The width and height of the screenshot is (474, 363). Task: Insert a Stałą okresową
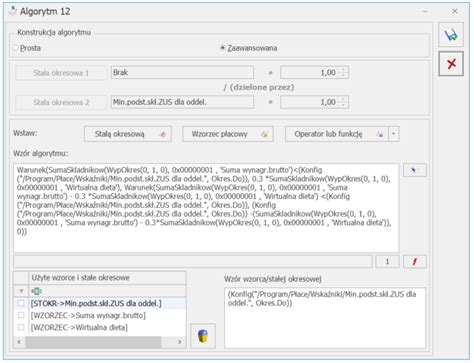pyautogui.click(x=128, y=134)
